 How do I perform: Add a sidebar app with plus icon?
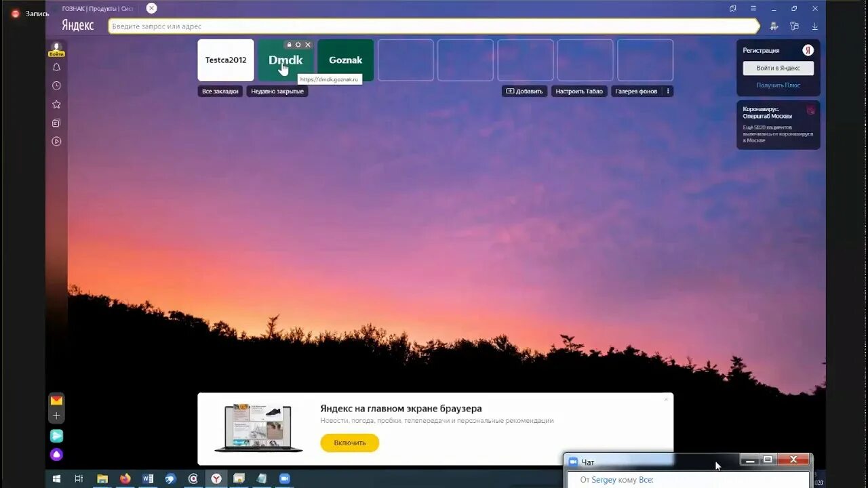point(56,415)
